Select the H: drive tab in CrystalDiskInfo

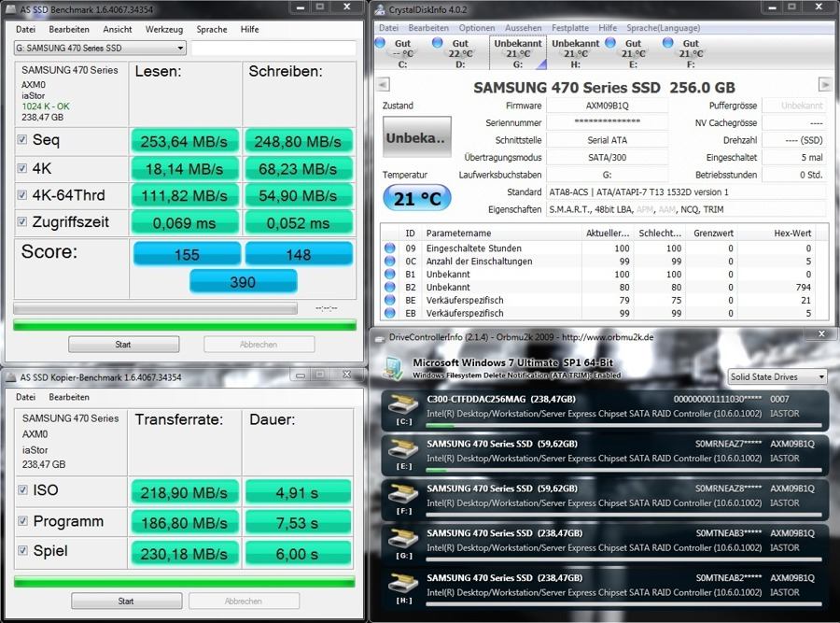[x=575, y=53]
